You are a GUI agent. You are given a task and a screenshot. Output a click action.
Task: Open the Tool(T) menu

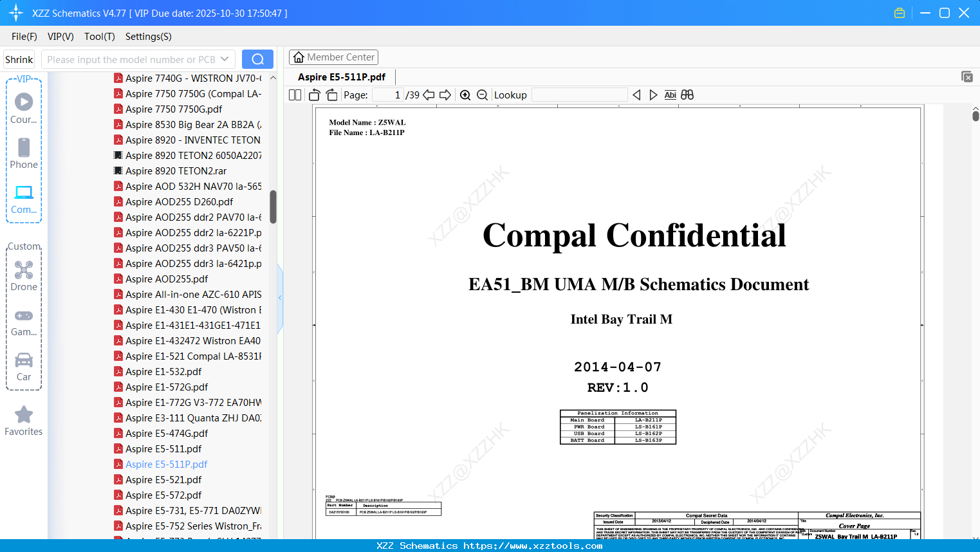(100, 37)
